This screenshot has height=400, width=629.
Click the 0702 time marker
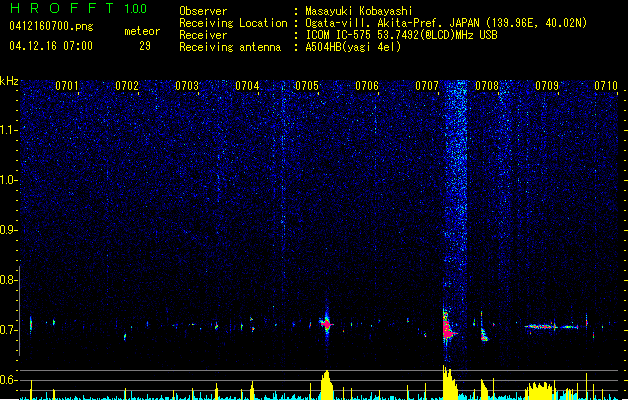click(127, 86)
